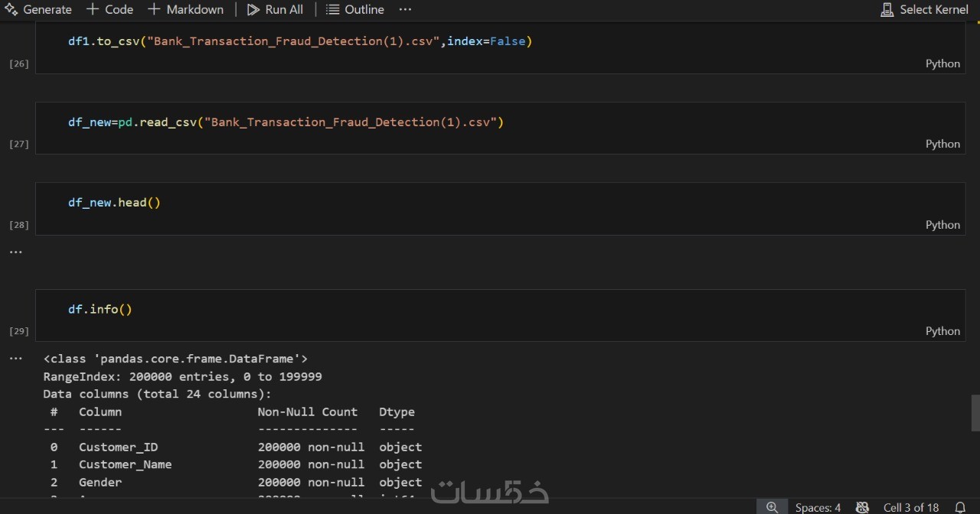Click the vertical scrollbar thumb
The width and height of the screenshot is (980, 514).
[x=975, y=413]
